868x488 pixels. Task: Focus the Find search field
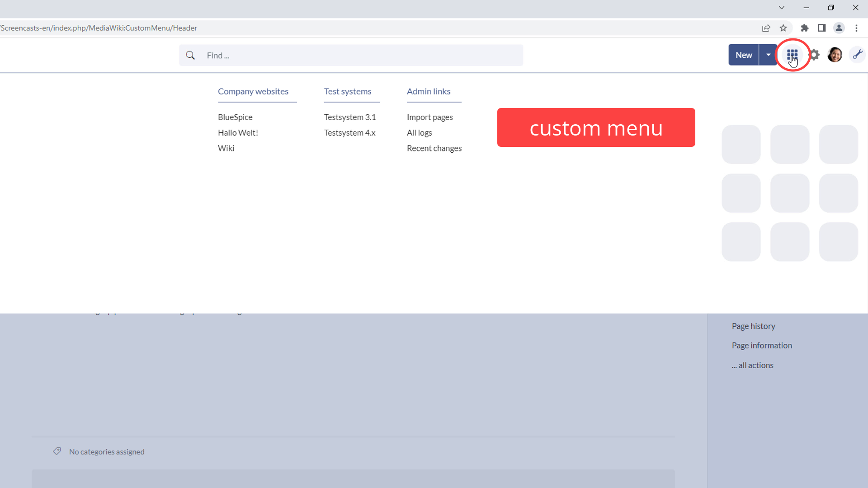[351, 55]
